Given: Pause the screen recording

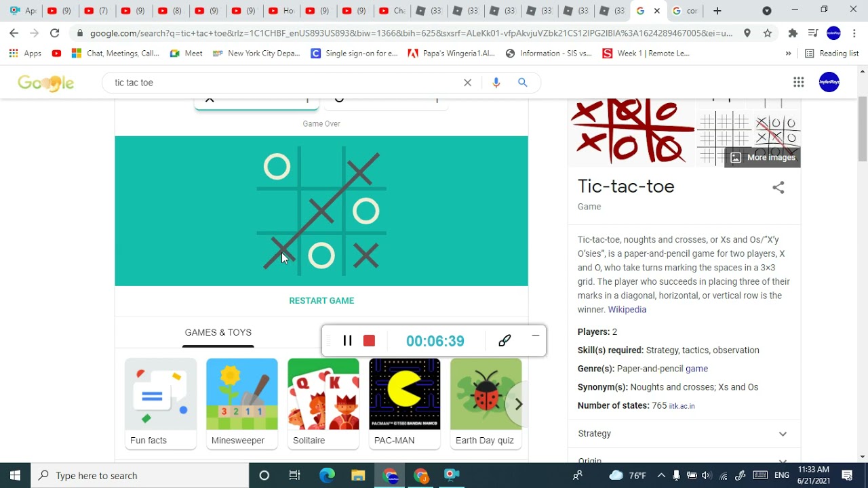Looking at the screenshot, I should point(347,341).
